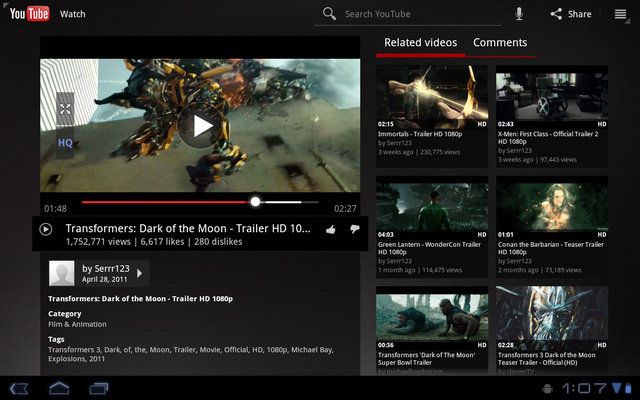Open Immortals trailer thumbnail
640x400 pixels.
432,97
